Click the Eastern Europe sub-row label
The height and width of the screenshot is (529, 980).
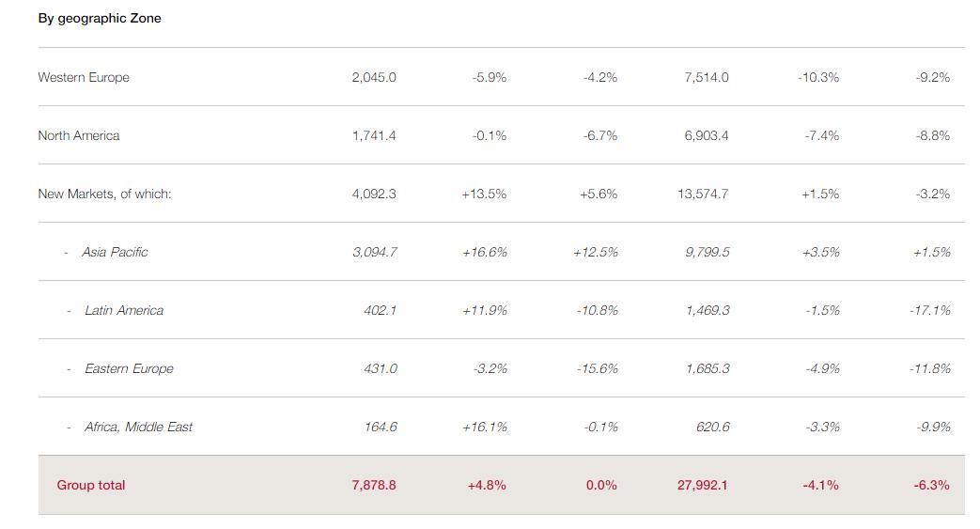(129, 368)
